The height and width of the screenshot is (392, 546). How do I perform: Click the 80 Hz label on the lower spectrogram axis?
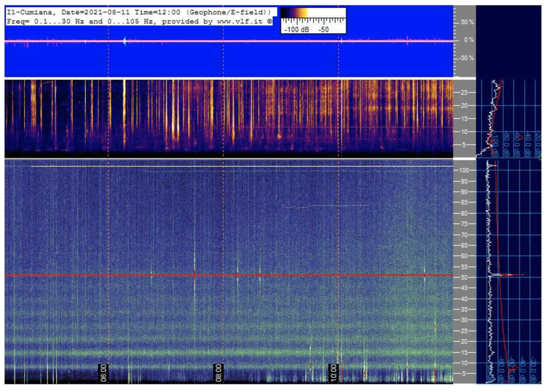(x=464, y=213)
